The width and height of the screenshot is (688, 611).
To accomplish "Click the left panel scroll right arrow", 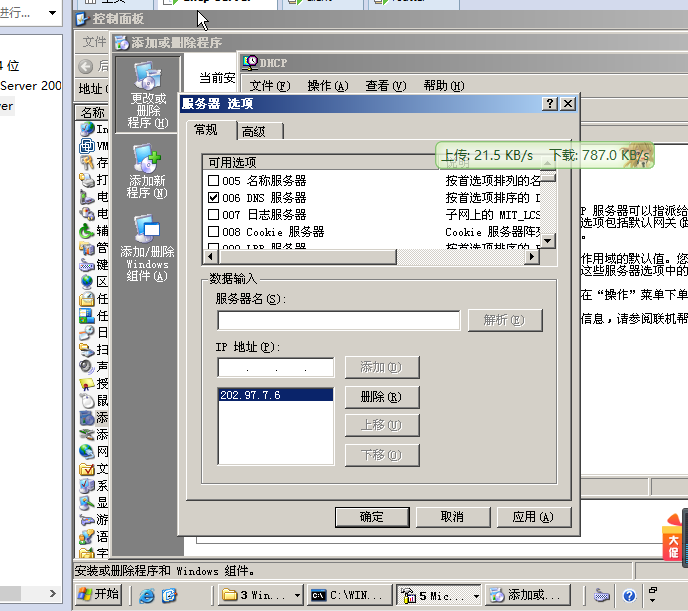I will coord(52,593).
